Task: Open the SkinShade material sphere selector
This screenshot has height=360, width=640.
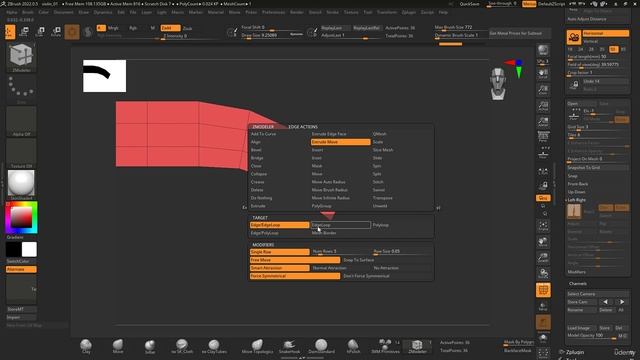Action: point(21,185)
